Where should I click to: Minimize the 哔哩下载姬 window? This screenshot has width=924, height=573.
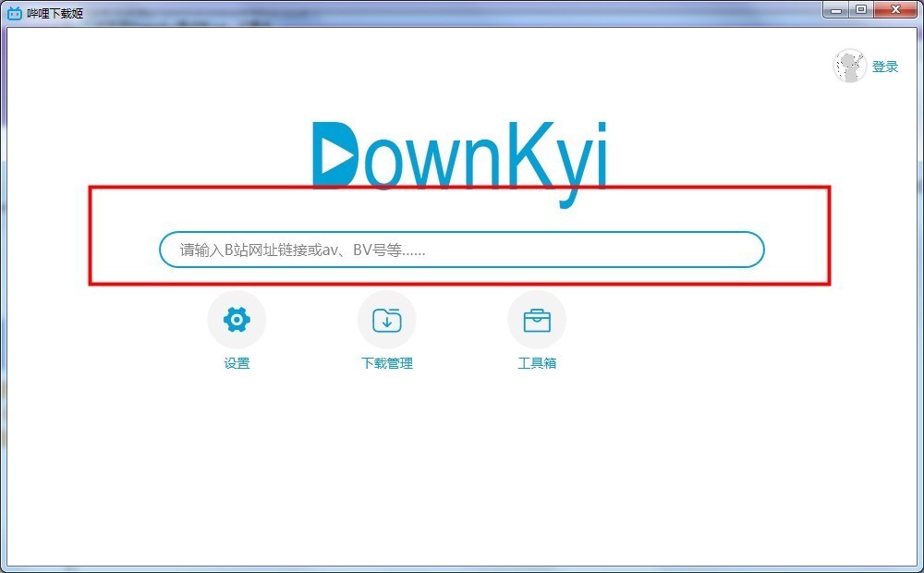point(836,10)
